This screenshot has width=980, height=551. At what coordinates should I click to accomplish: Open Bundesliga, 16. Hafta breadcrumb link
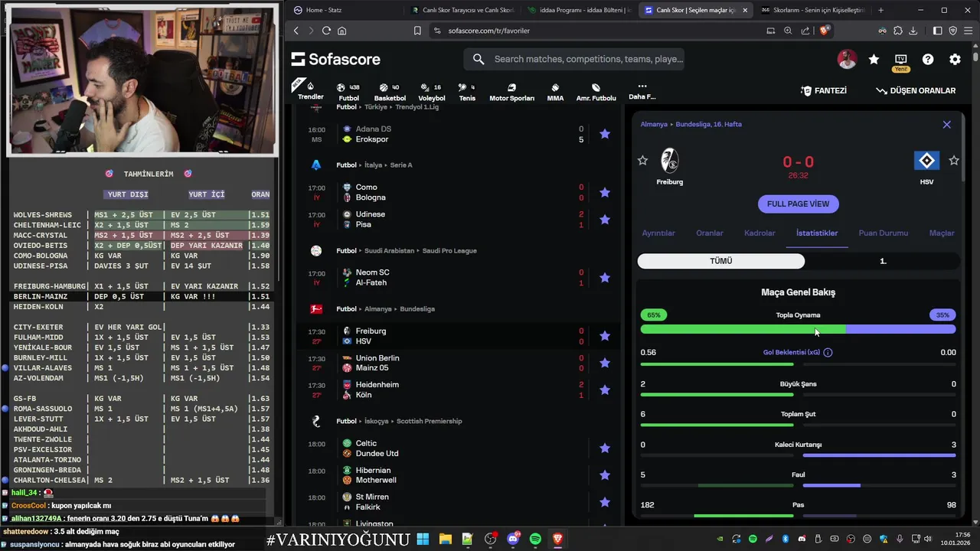[x=708, y=124]
